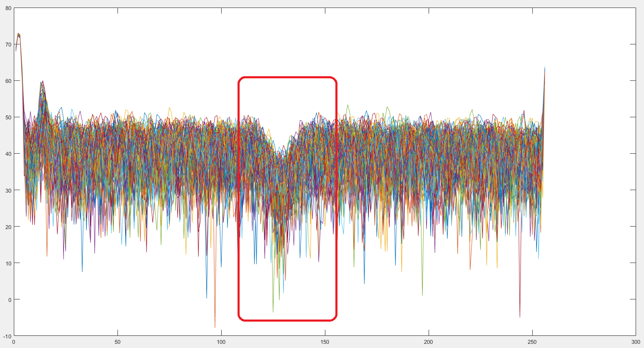
Task: Click the y-axis tick label -10
Action: 8,336
